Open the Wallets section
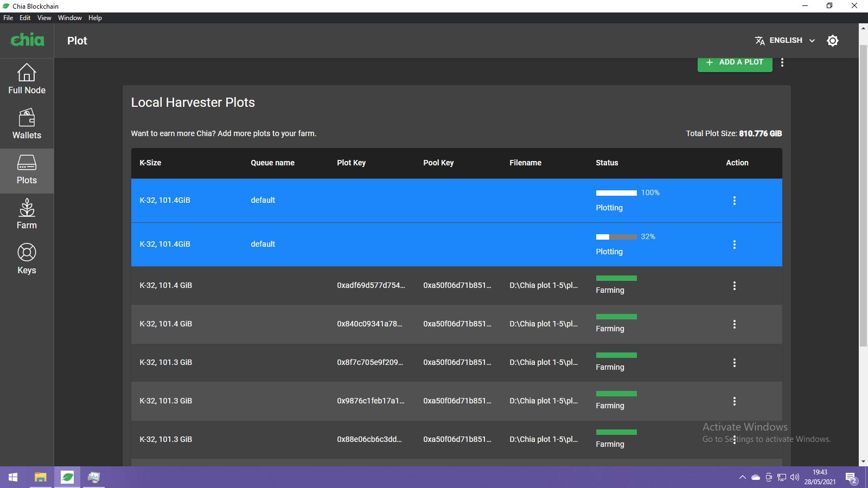Image resolution: width=868 pixels, height=488 pixels. click(x=27, y=125)
